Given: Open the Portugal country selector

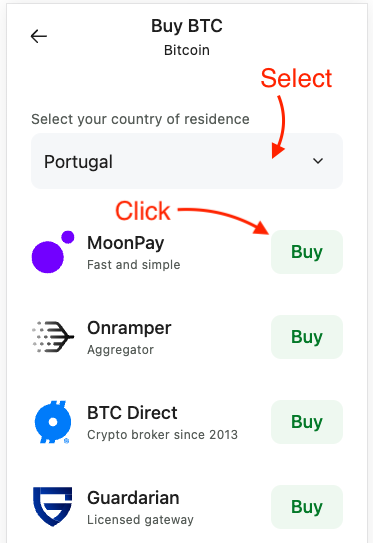Looking at the screenshot, I should coord(187,161).
